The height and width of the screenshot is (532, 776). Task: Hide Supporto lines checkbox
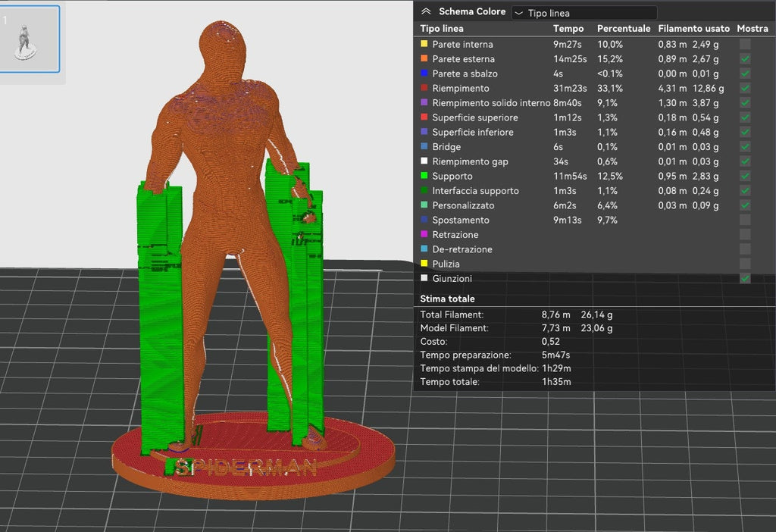pos(745,176)
